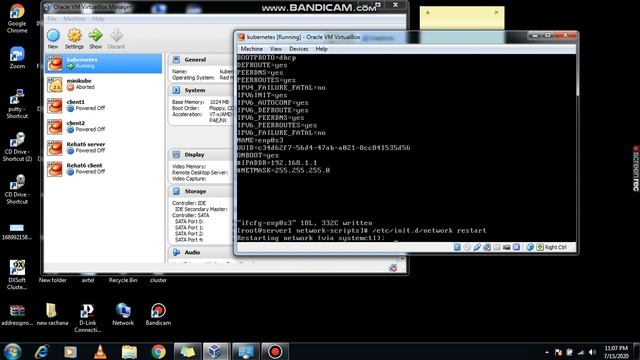Screen dimensions: 640x360
Task: Select the client2 virtual machine
Action: click(x=103, y=127)
